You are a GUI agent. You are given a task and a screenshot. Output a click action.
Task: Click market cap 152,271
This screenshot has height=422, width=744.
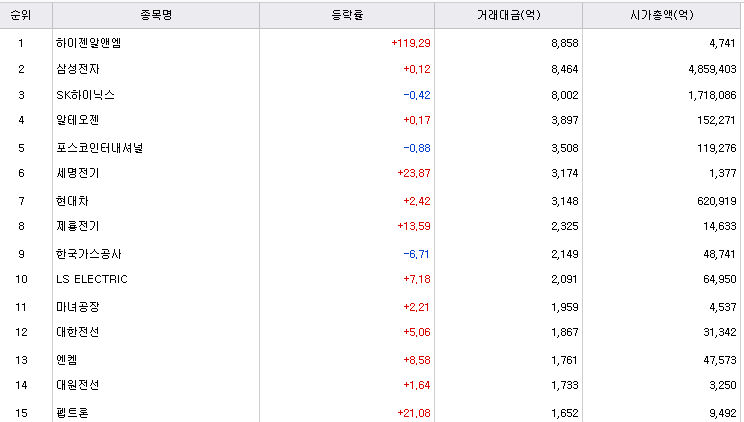(716, 120)
